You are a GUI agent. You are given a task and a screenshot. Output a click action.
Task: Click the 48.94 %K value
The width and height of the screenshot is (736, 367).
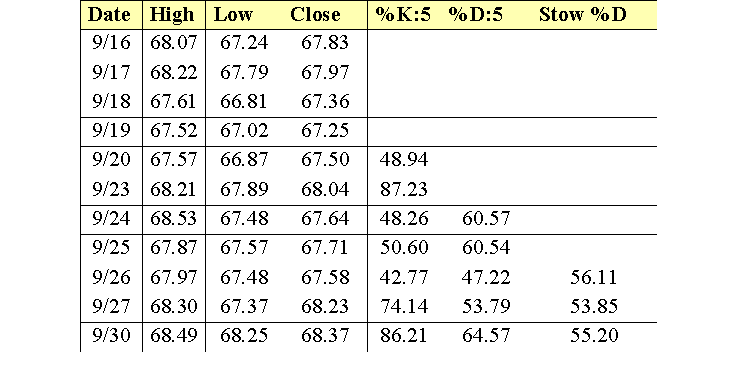coord(404,160)
